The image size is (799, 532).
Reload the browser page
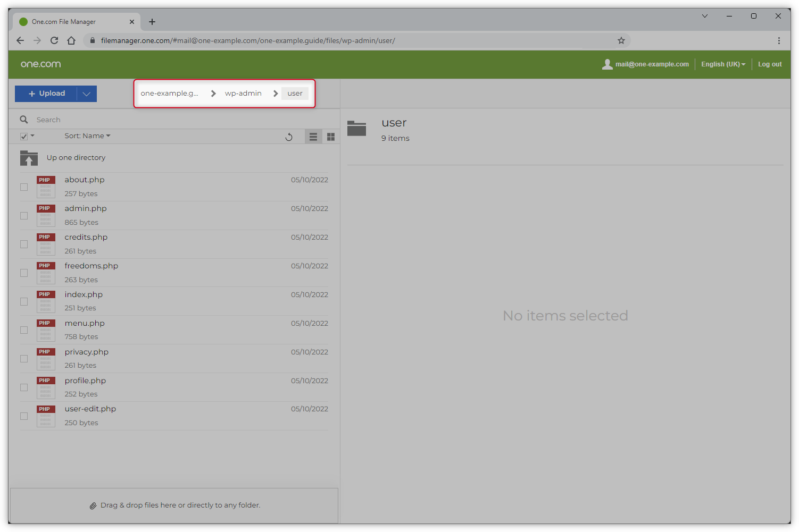tap(54, 40)
